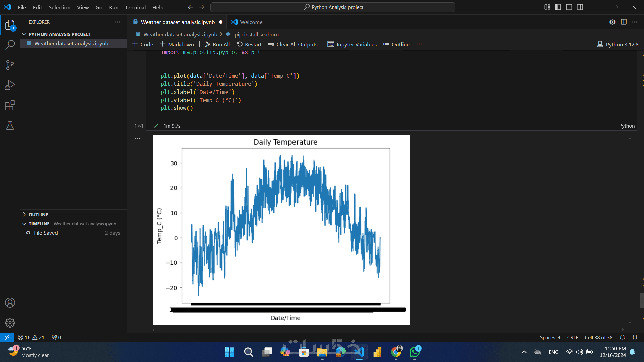Click the editor vertical scrollbar thumb
The image size is (644, 362).
pos(642,300)
